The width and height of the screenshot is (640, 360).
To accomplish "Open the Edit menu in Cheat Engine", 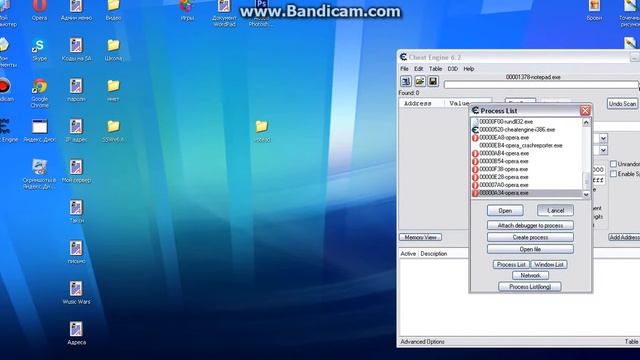I will tap(418, 69).
